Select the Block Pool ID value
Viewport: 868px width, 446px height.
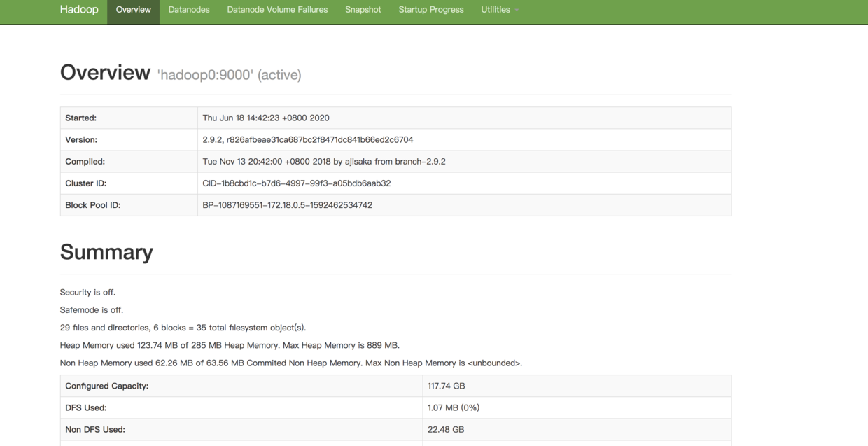pyautogui.click(x=287, y=205)
